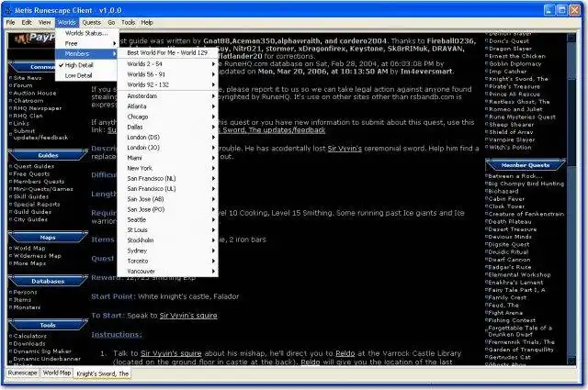Expand the Atlanta server submenu
Viewport: 588px width, 390px height.
[x=167, y=106]
